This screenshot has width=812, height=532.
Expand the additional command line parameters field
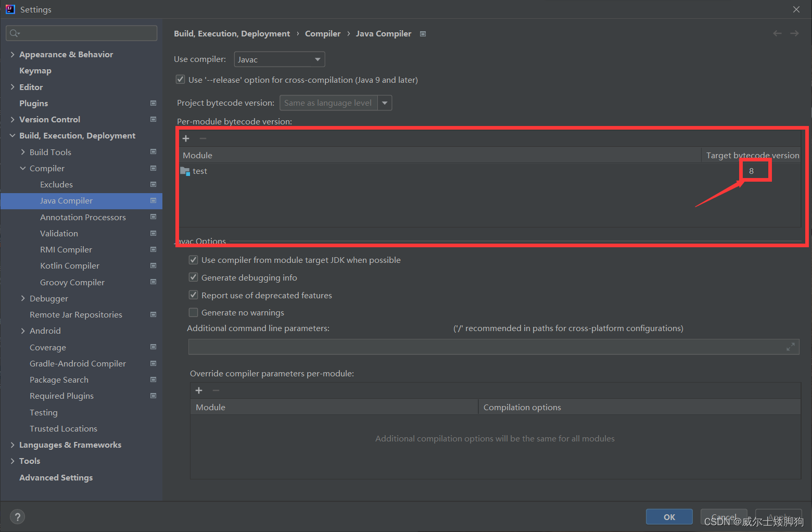(791, 347)
